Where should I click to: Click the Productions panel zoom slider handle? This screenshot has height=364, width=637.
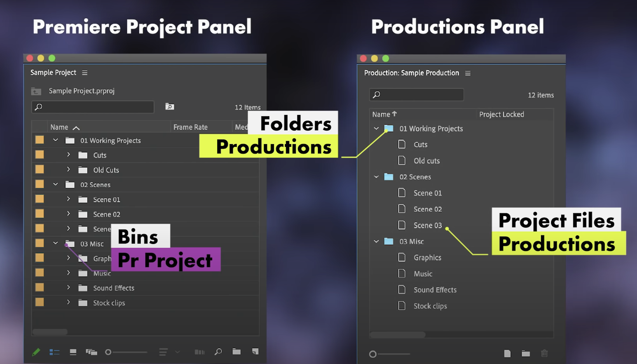click(373, 354)
